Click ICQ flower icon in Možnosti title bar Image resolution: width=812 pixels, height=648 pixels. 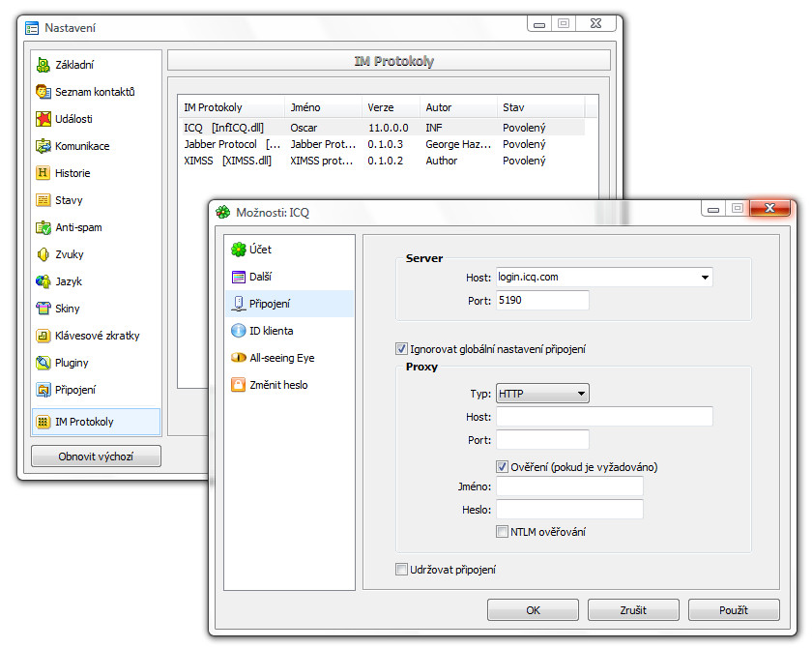(223, 212)
